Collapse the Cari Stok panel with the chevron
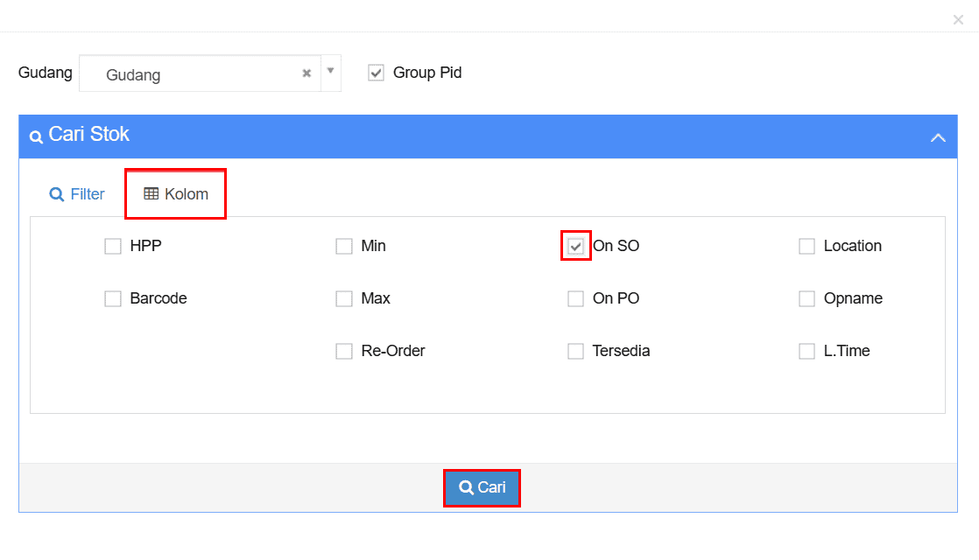The width and height of the screenshot is (979, 560). pos(938,137)
